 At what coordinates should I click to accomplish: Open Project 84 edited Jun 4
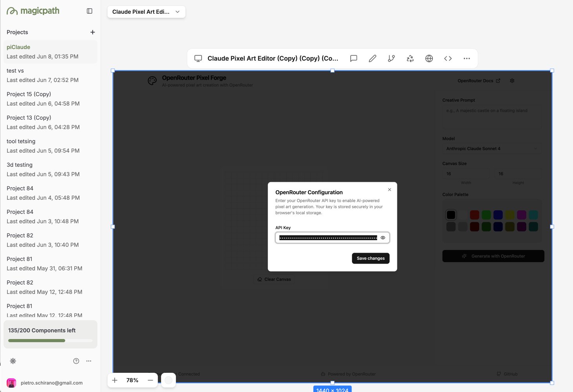click(50, 193)
